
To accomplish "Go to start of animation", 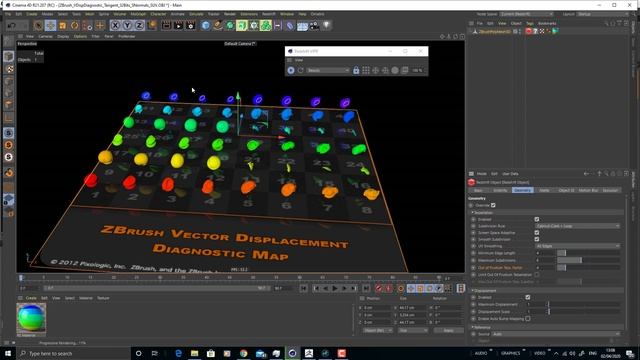I will pos(303,289).
